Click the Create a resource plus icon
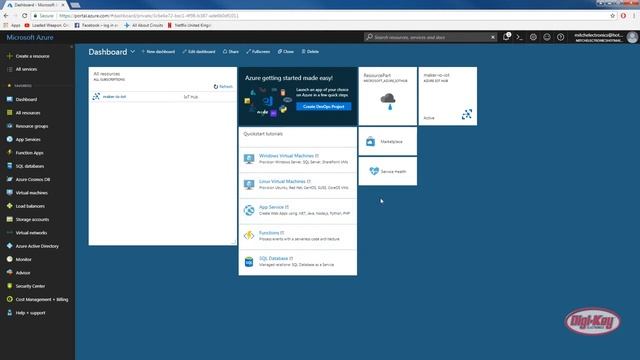 click(x=9, y=56)
